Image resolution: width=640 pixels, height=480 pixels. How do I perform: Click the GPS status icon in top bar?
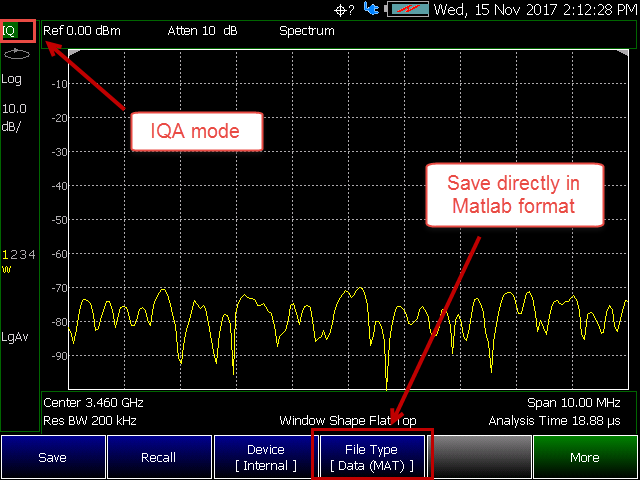click(344, 10)
